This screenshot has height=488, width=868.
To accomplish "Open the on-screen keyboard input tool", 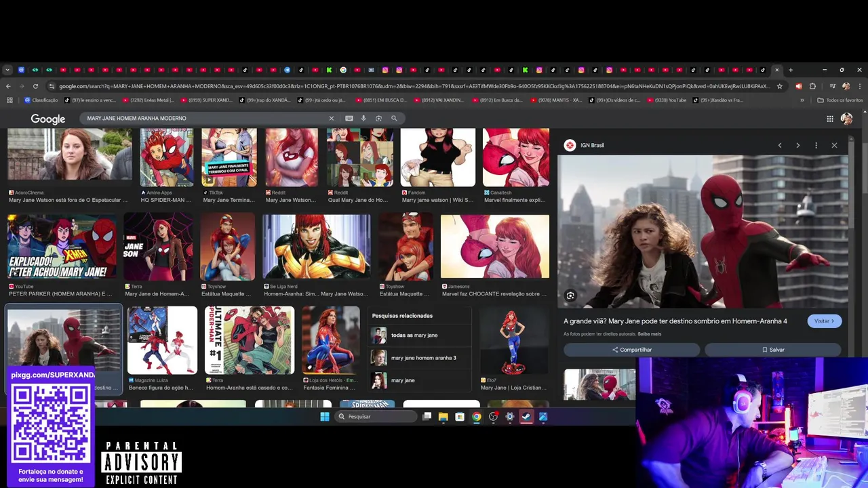I will tap(349, 118).
